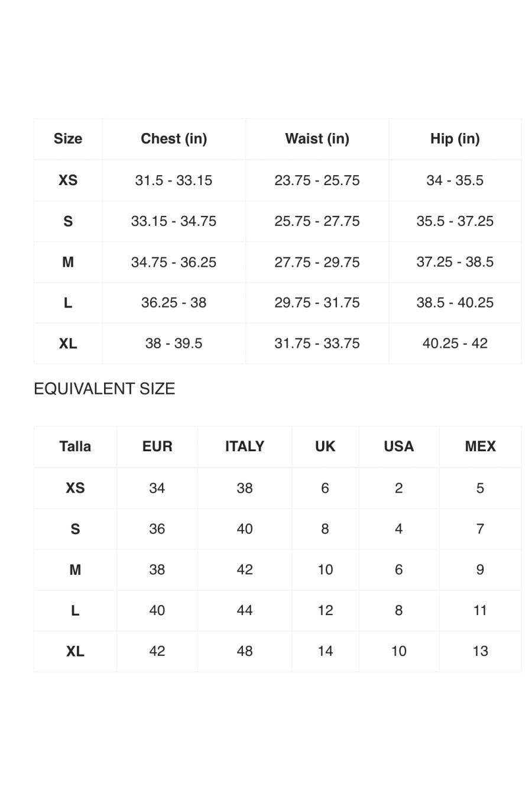Click the Hip (in) header cell
The height and width of the screenshot is (799, 532).
[x=455, y=139]
